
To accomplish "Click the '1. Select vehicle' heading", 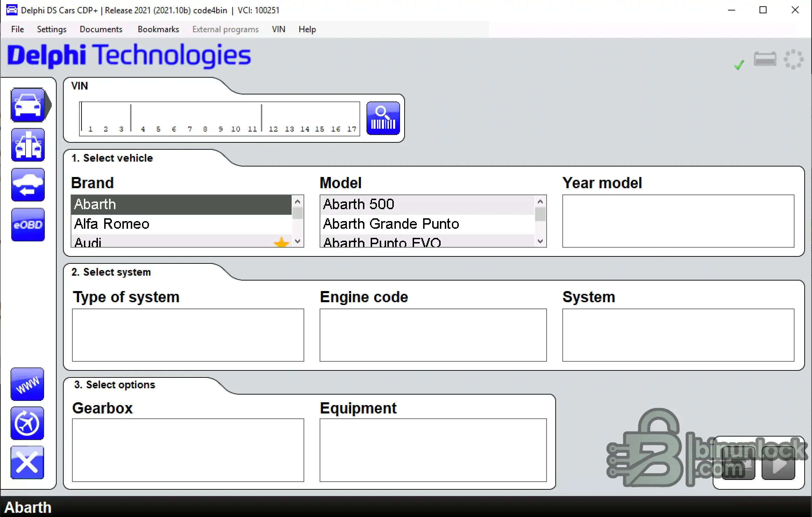I will pos(112,158).
